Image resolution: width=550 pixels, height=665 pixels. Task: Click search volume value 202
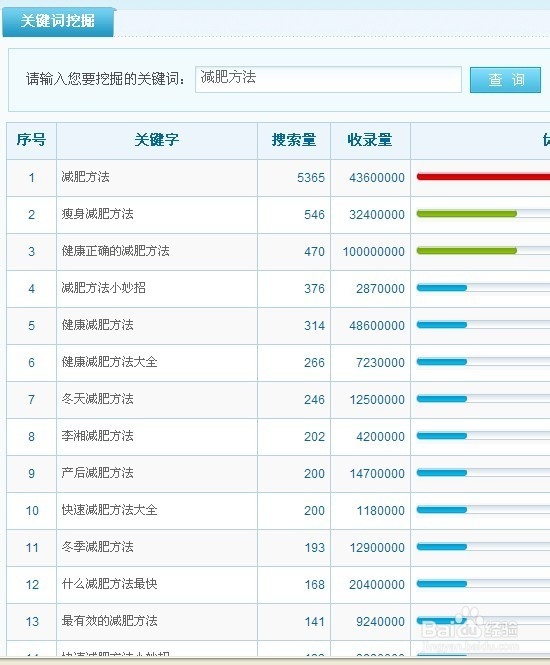point(314,436)
